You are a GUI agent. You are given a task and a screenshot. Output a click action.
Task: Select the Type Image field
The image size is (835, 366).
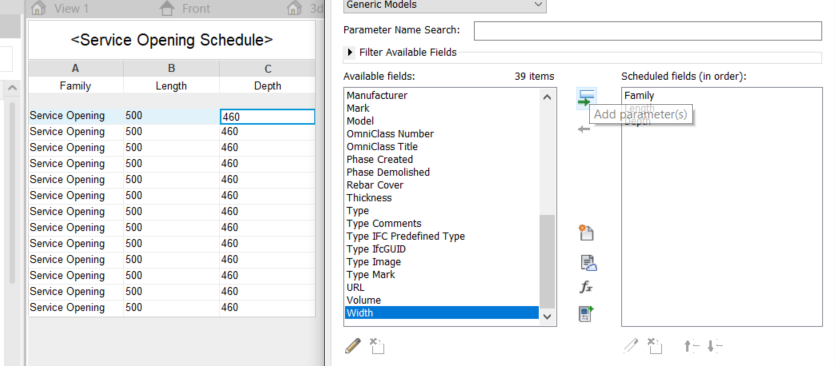point(374,262)
